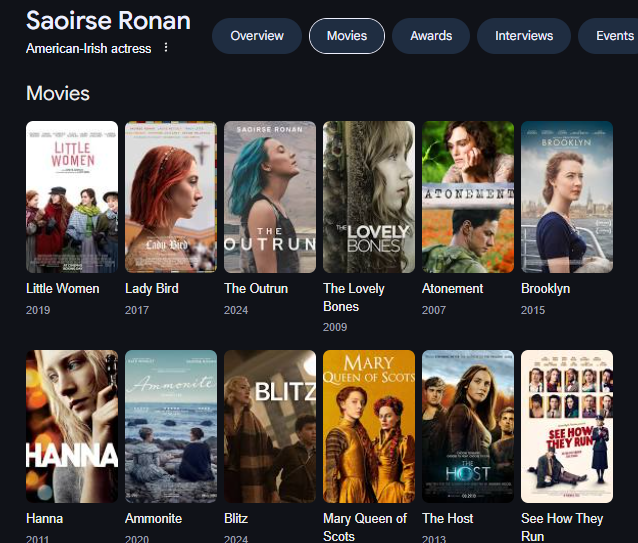
Task: Click the 2015 year under Brooklyn
Action: (x=533, y=310)
